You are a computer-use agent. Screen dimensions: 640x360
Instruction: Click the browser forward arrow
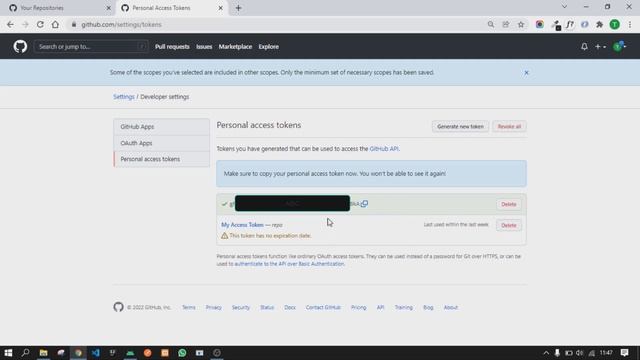[25, 24]
